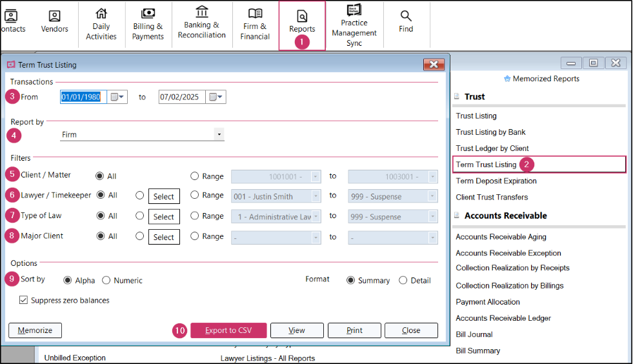
Task: Click the dialog's bottom Close button
Action: (411, 330)
